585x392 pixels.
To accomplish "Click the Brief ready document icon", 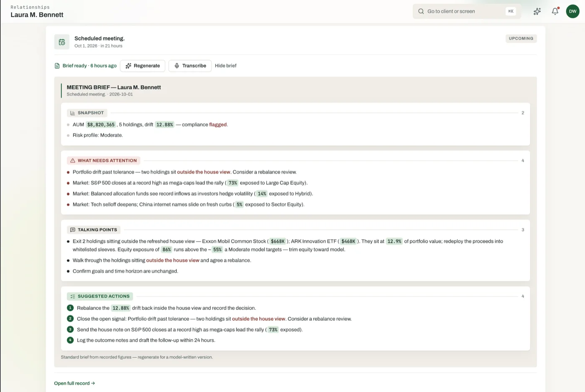I will [x=57, y=66].
